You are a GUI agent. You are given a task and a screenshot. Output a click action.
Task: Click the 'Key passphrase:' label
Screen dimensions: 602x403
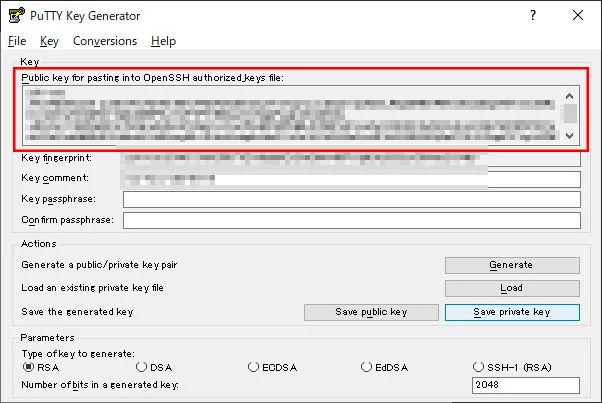[58, 199]
